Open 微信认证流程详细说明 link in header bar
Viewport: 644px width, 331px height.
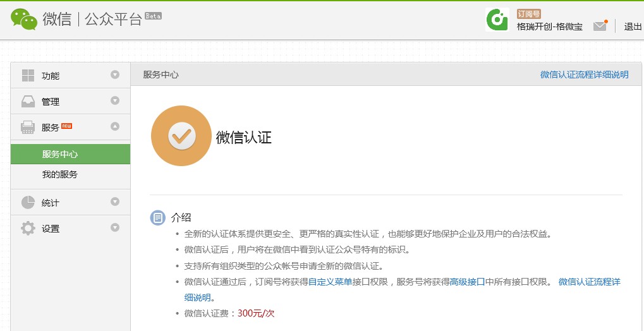click(584, 75)
